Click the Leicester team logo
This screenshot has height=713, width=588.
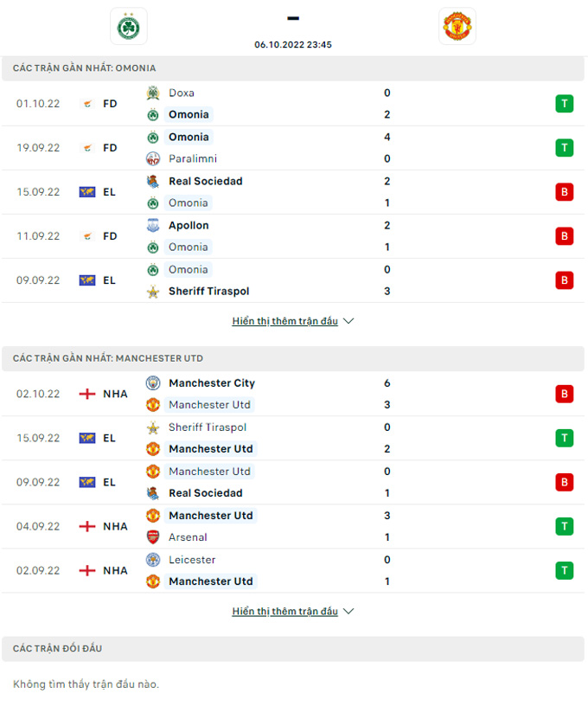153,560
